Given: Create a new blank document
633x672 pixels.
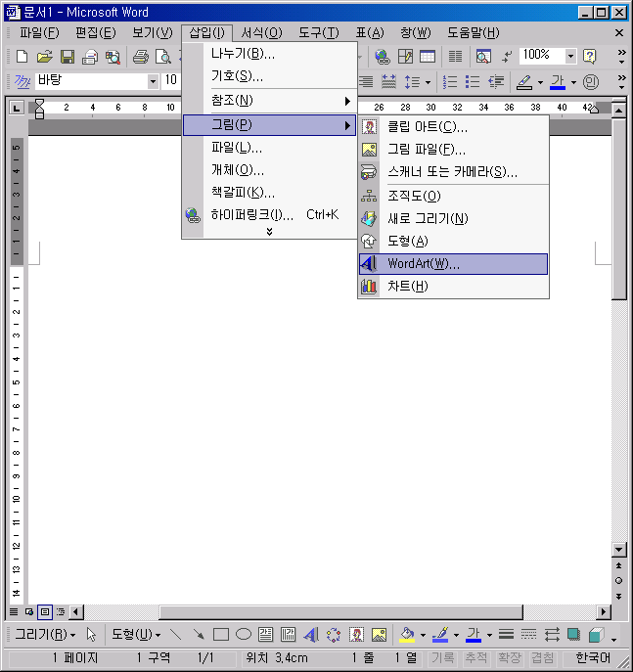Looking at the screenshot, I should (x=22, y=57).
